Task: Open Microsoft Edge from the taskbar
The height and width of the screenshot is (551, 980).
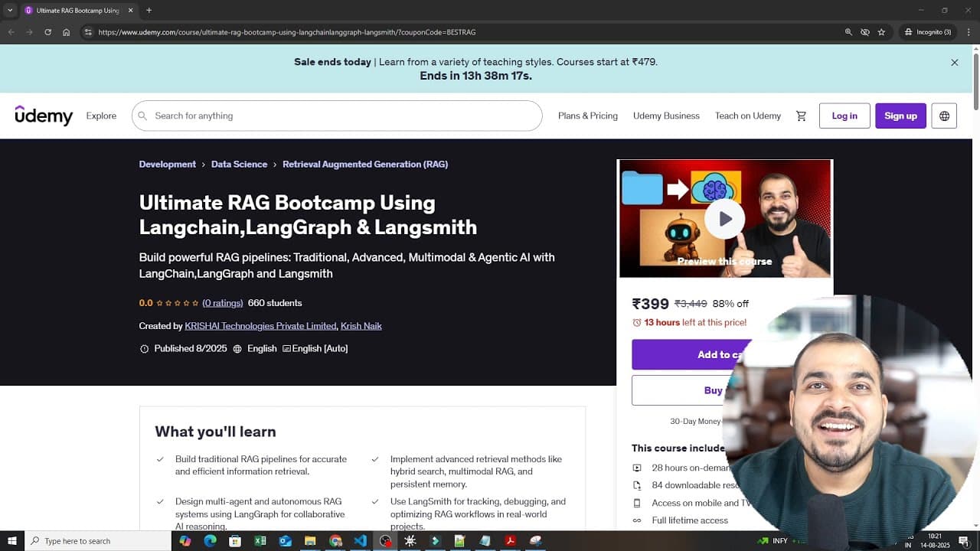Action: click(210, 541)
